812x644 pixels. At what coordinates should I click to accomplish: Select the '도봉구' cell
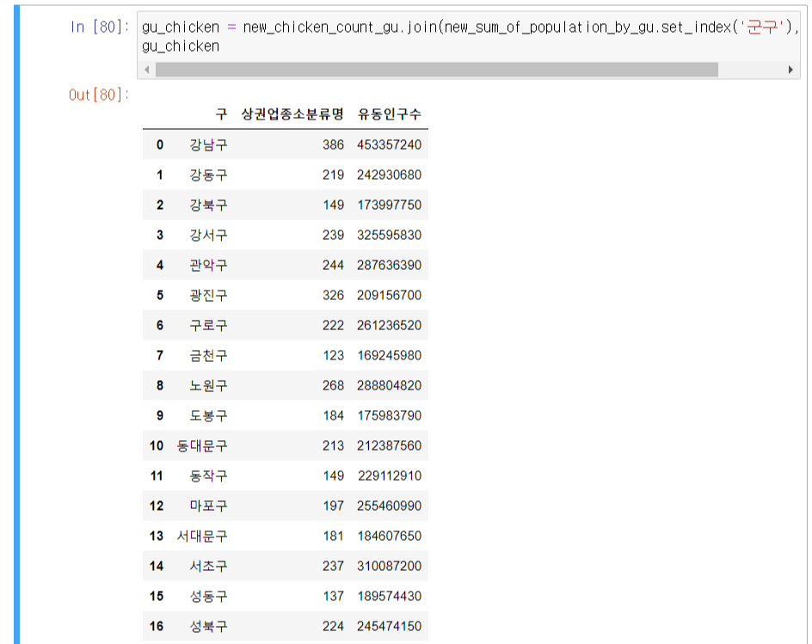coord(208,415)
